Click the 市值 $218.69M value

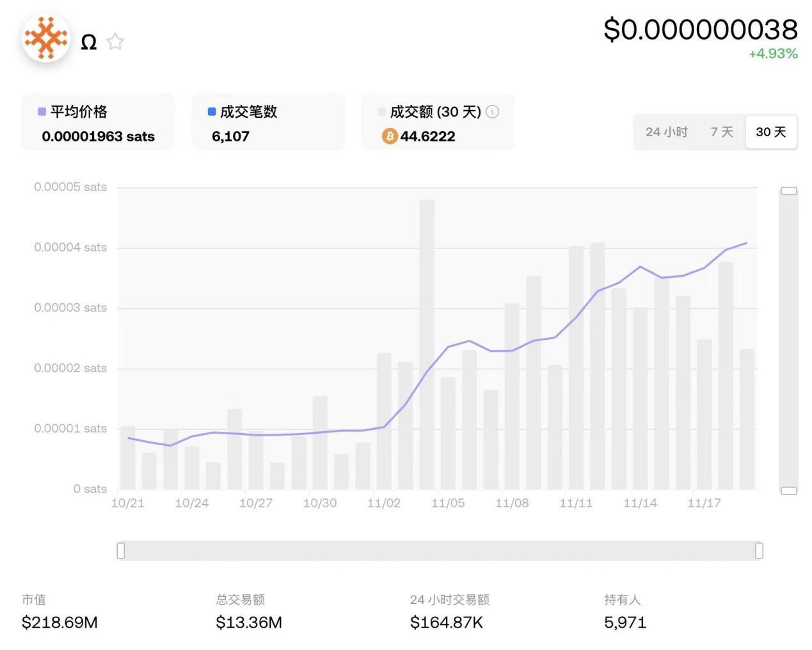[60, 622]
